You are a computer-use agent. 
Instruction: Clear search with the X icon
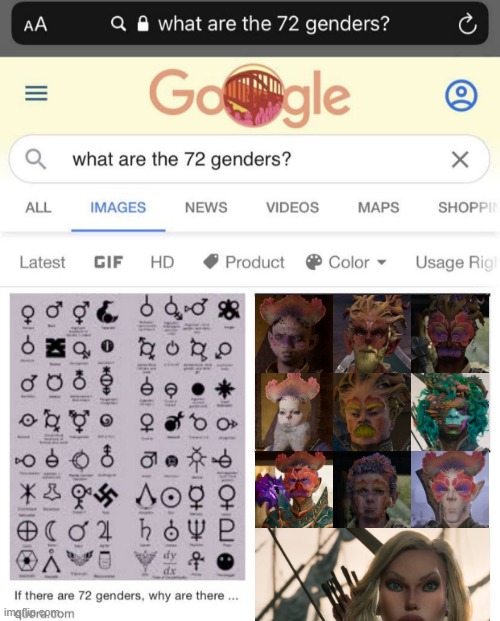460,160
